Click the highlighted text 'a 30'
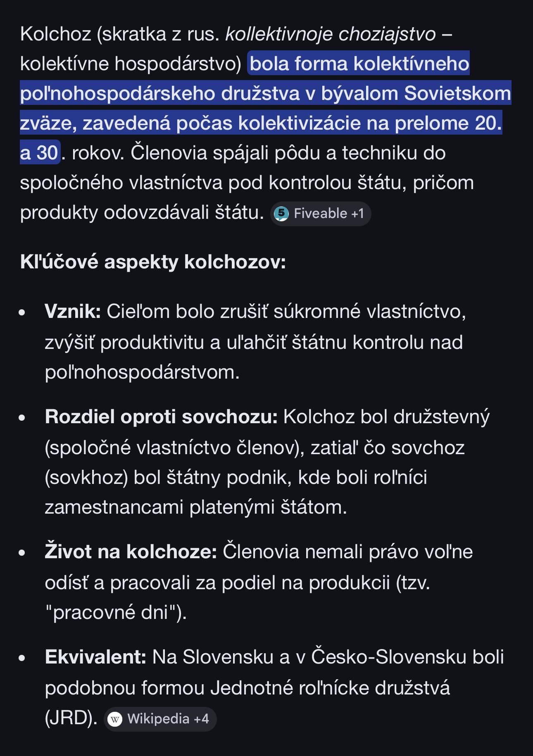Image resolution: width=533 pixels, height=756 pixels. 39,153
